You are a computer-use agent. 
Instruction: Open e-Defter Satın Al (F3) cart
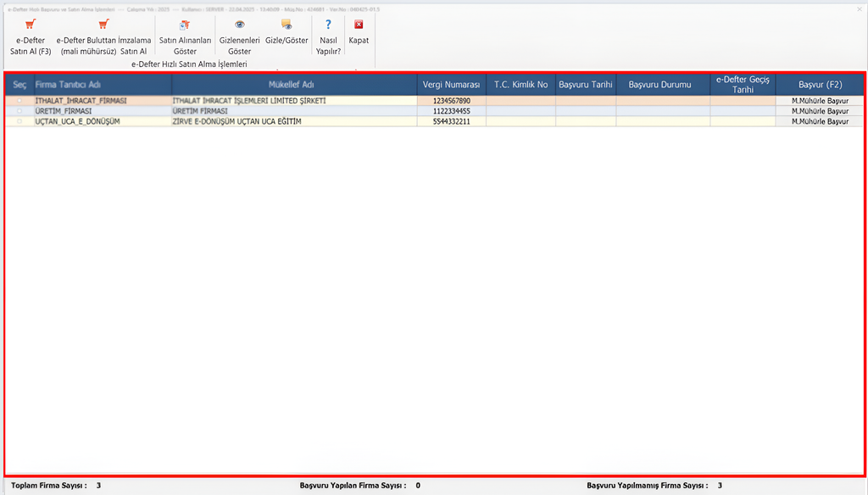point(31,36)
